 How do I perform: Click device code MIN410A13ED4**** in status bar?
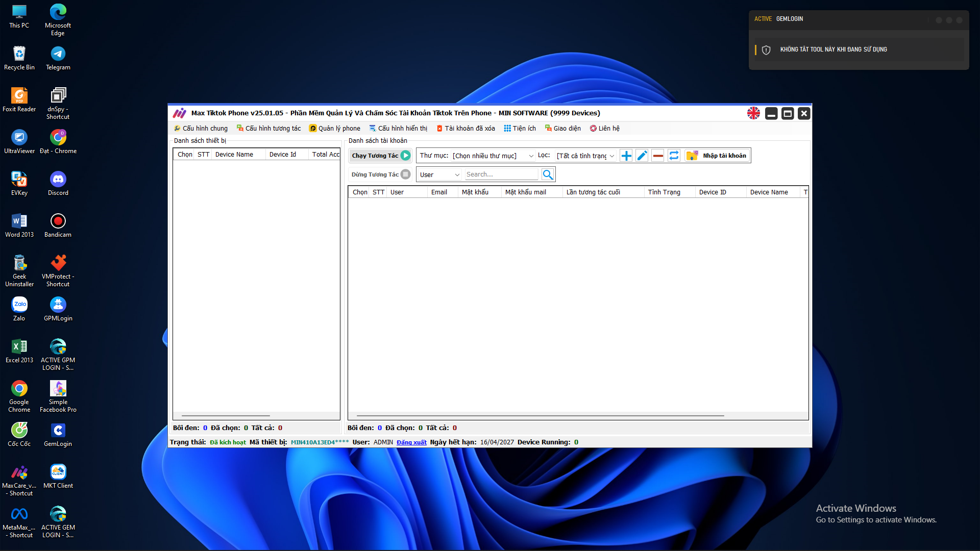click(320, 442)
